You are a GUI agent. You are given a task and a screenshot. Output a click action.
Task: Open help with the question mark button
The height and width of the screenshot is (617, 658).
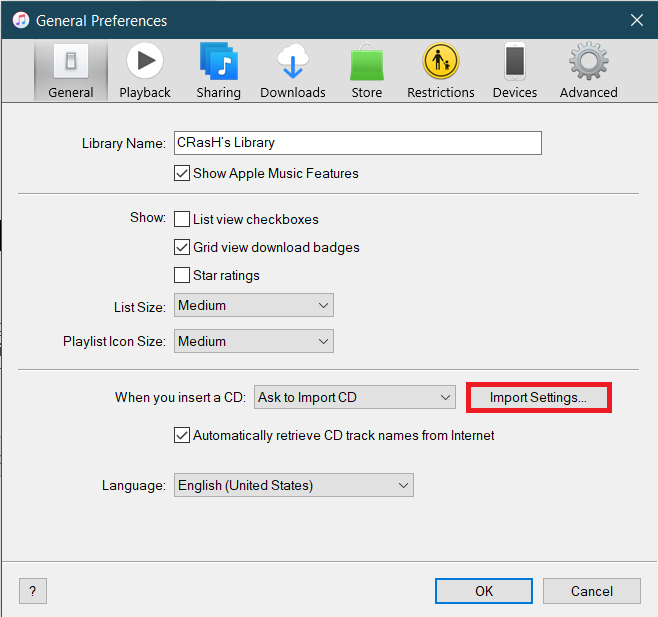pyautogui.click(x=33, y=591)
